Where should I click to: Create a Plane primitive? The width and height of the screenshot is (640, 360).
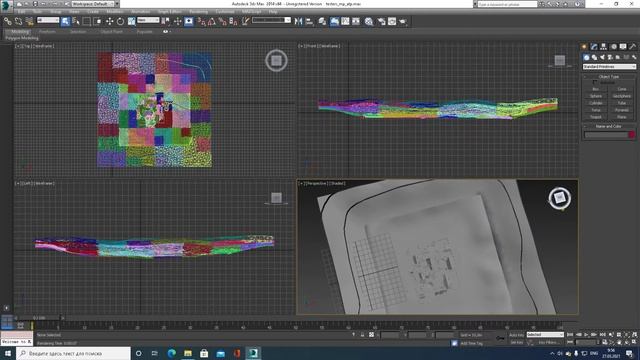(x=622, y=117)
